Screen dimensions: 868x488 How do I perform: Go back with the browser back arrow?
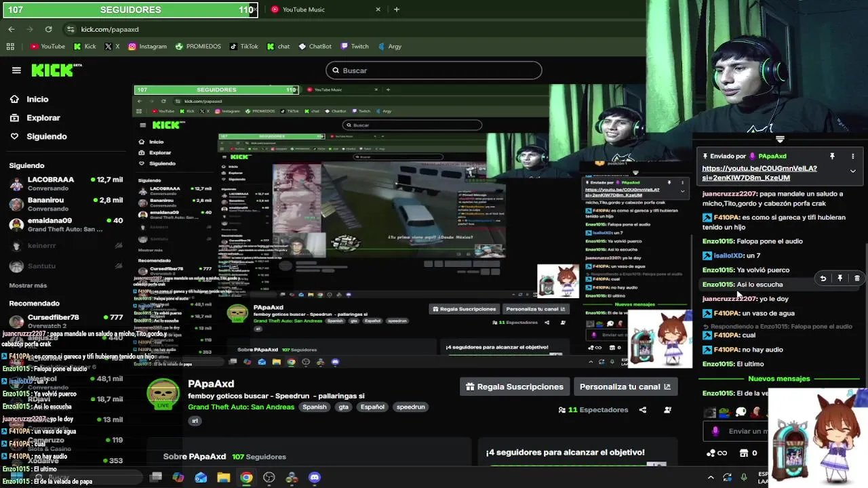point(11,29)
